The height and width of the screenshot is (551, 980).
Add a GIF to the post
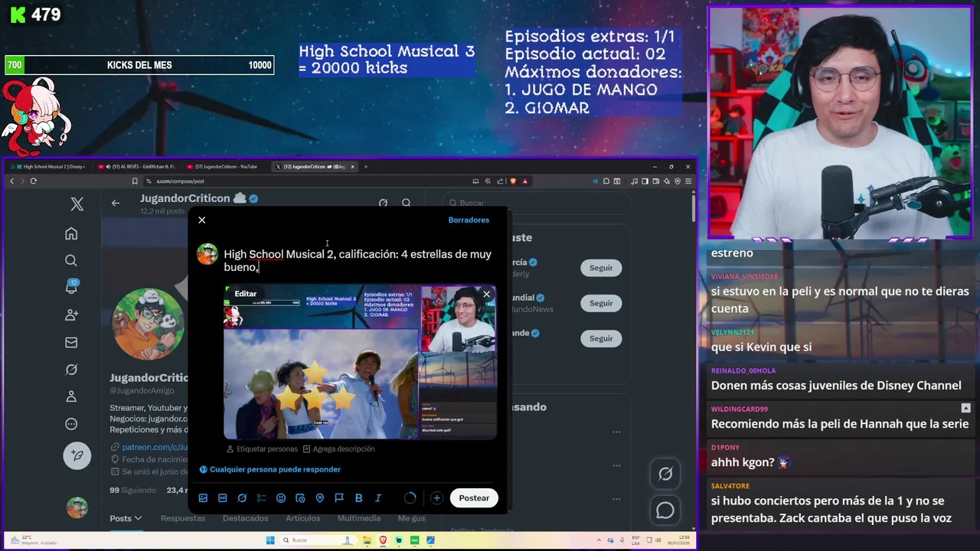[x=222, y=498]
